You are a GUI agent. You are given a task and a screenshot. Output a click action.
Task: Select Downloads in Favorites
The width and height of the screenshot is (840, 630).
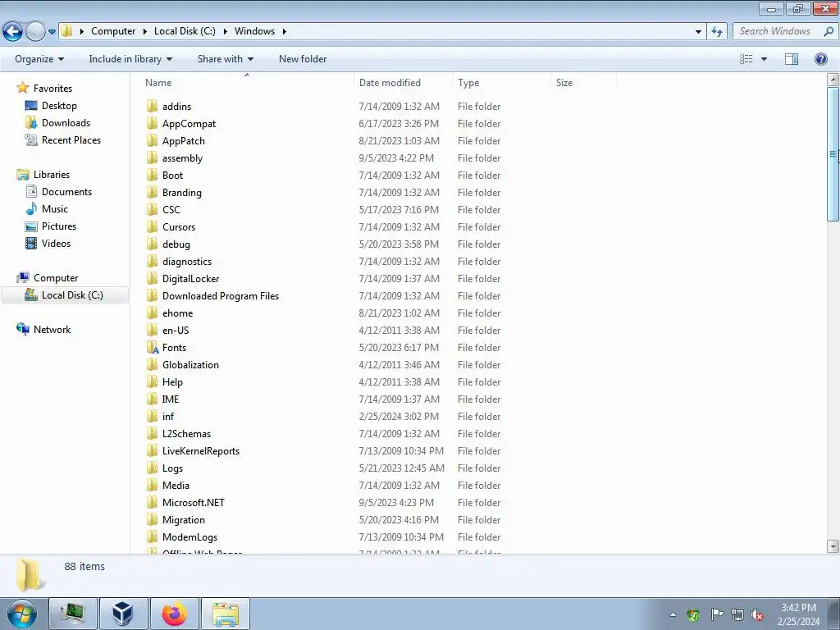(66, 123)
